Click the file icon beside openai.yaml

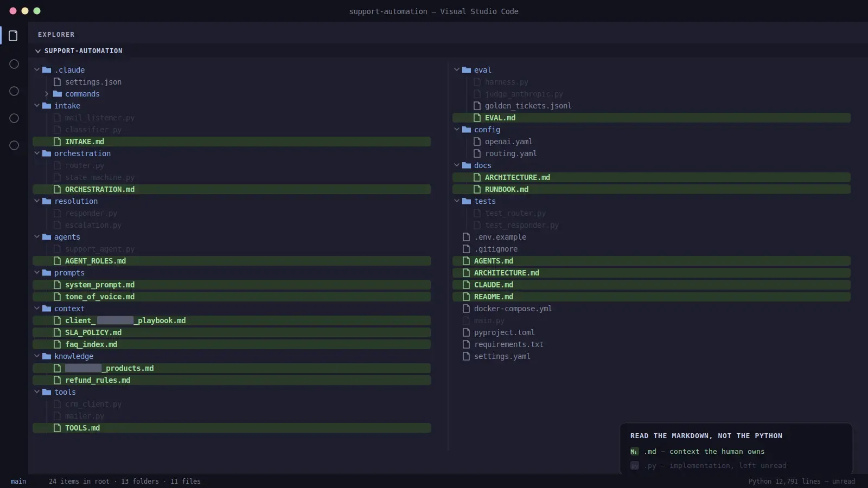[477, 142]
